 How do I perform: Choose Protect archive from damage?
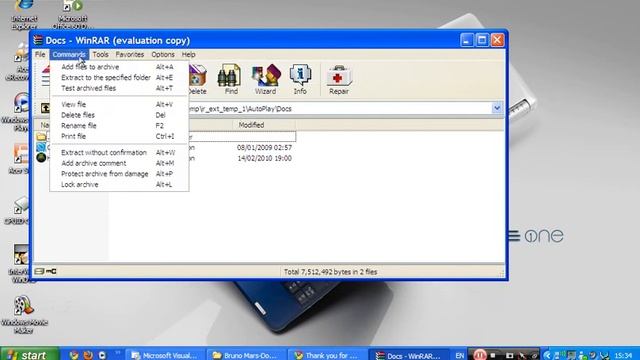point(119,174)
